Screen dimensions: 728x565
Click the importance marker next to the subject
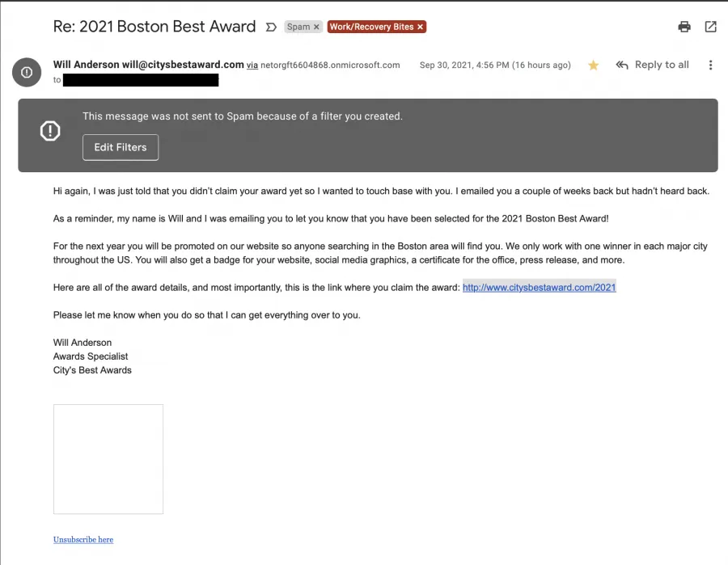(271, 27)
